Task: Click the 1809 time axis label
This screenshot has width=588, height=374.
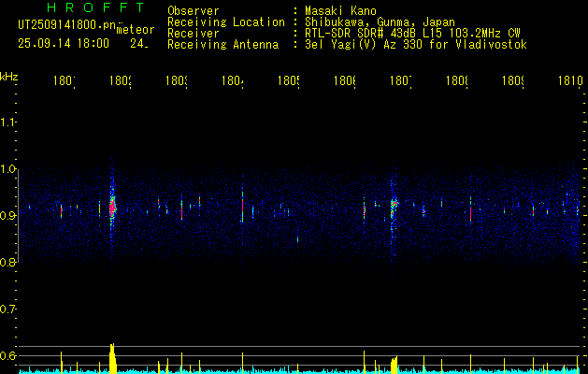Action: [513, 80]
